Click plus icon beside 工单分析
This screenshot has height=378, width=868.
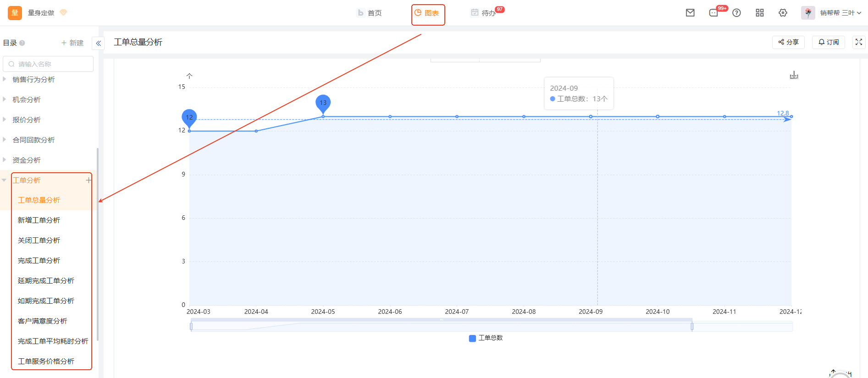coord(88,180)
